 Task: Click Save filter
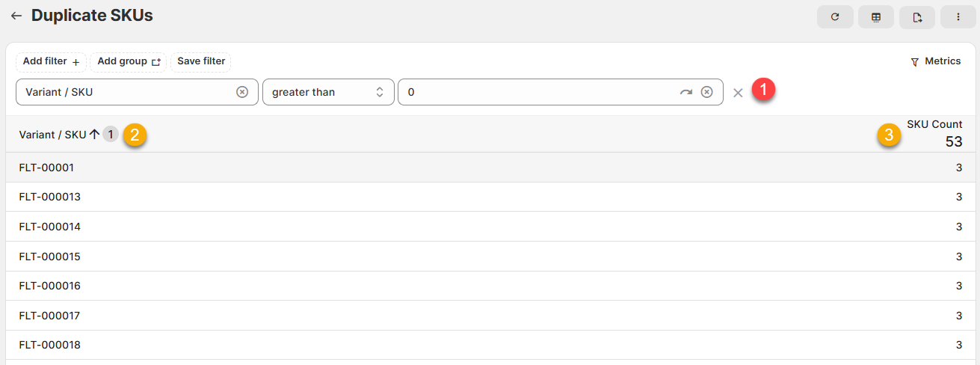[x=201, y=61]
